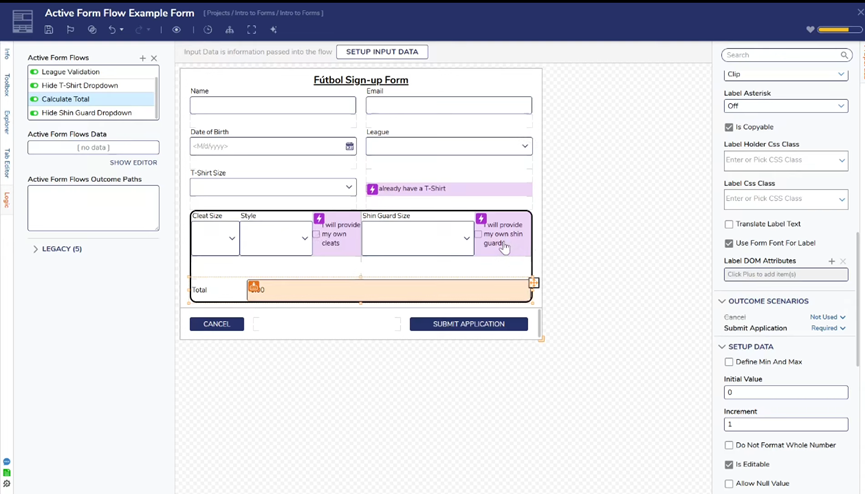This screenshot has width=865, height=494.
Task: Collapse the OUTCOME SCENARIOS section
Action: [722, 301]
